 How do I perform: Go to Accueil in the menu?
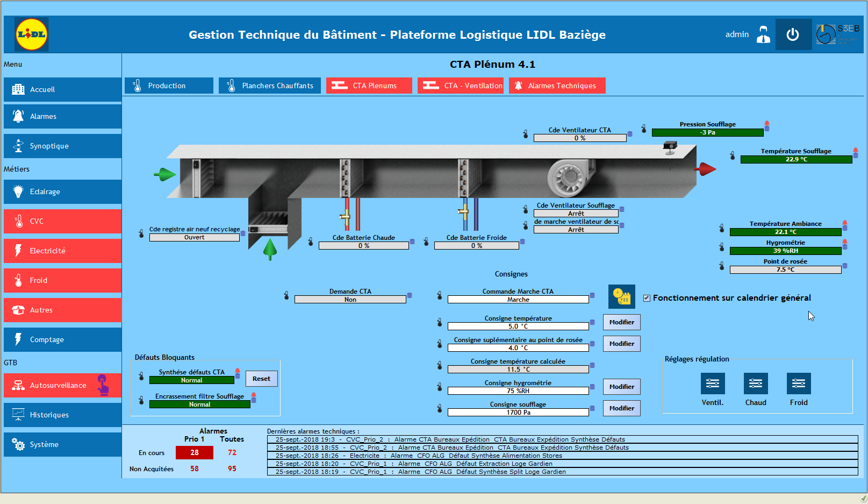[62, 89]
